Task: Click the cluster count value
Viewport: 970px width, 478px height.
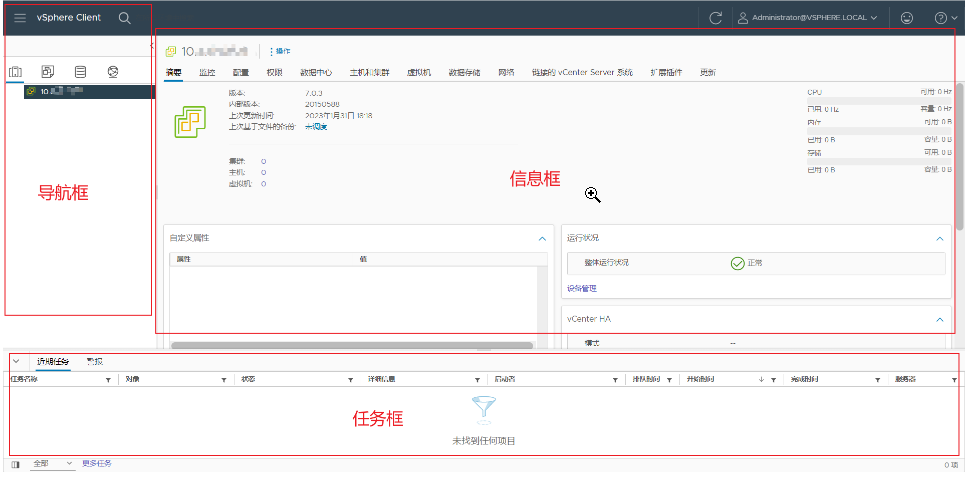Action: (x=264, y=161)
